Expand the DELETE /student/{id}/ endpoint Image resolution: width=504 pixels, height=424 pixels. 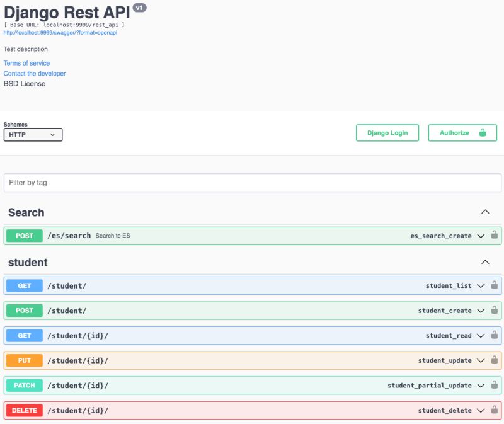point(252,410)
